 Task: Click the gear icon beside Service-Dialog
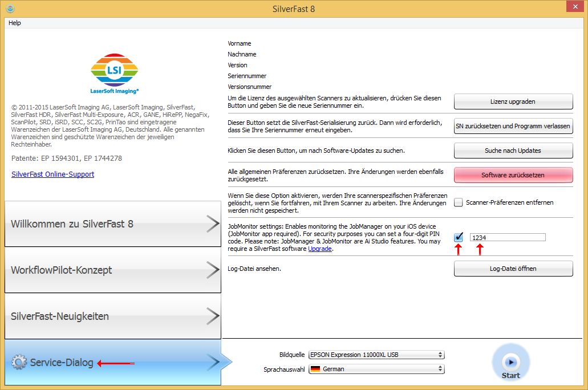(x=19, y=362)
